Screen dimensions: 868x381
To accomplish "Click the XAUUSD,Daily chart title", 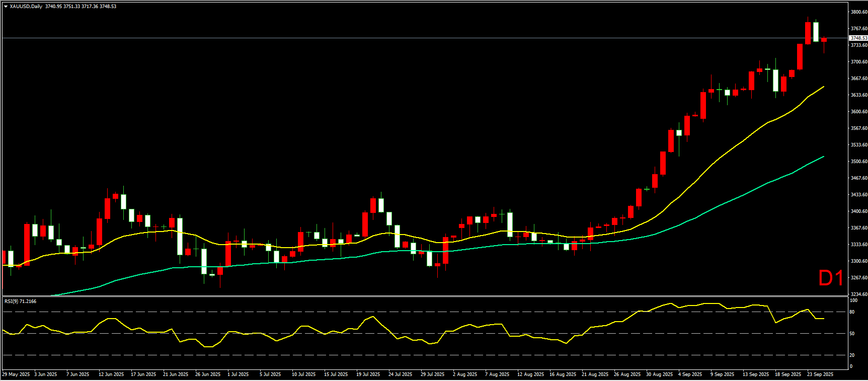I will pos(26,7).
